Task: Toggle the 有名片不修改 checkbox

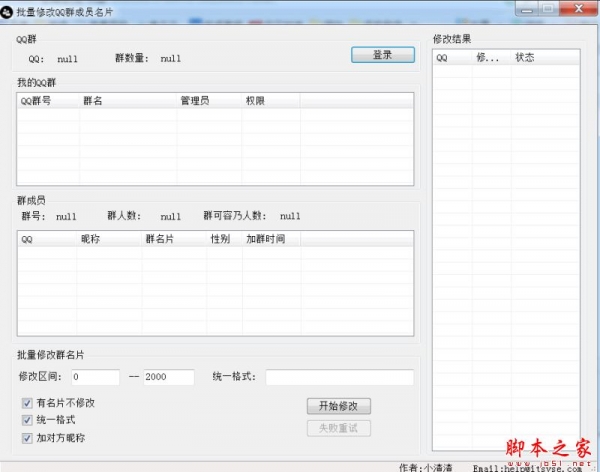Action: (27, 403)
